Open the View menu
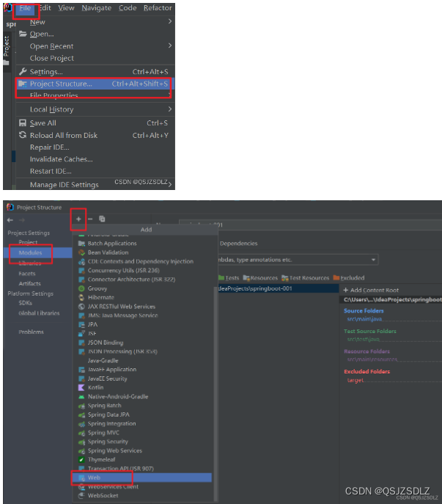Image resolution: width=442 pixels, height=504 pixels. pyautogui.click(x=66, y=8)
